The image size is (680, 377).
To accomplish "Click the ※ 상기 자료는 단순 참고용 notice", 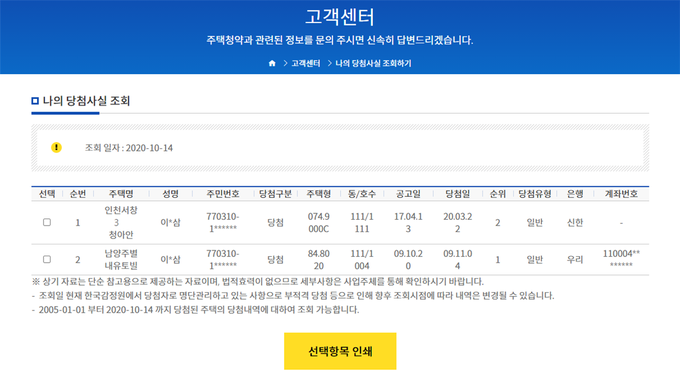I will pos(258,282).
